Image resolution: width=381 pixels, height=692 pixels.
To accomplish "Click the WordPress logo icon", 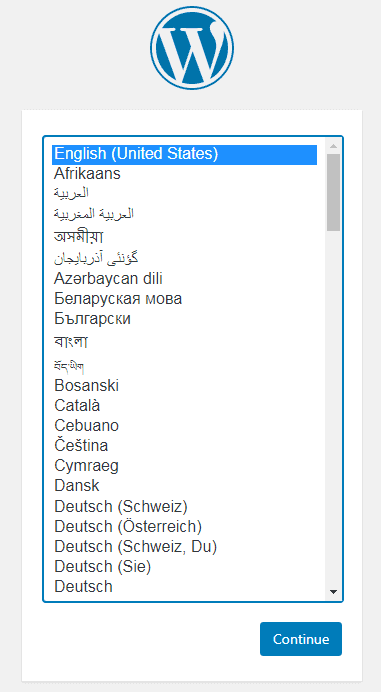I will [192, 48].
